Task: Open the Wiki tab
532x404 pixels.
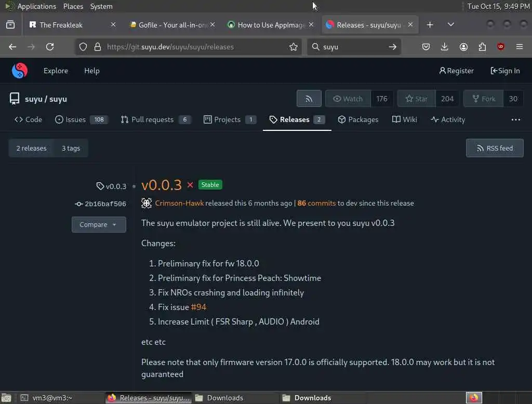Action: [404, 120]
